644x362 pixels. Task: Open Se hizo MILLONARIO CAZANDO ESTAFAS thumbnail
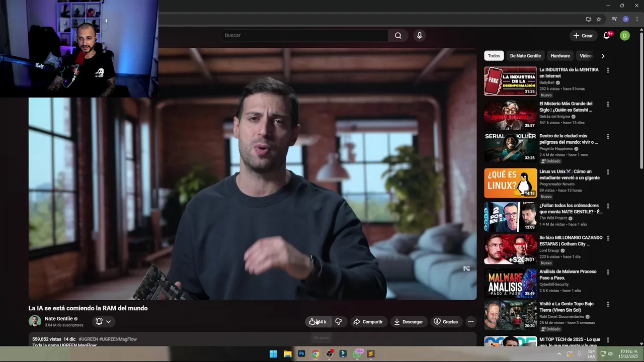pos(510,249)
